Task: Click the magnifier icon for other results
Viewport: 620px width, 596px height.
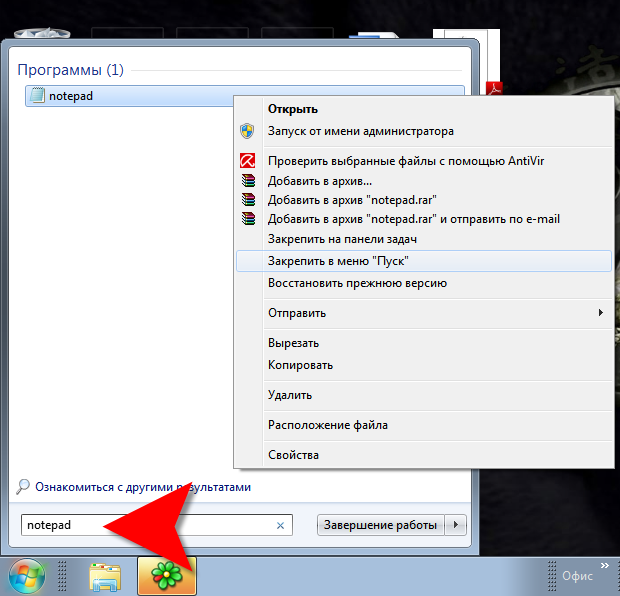Action: click(23, 487)
